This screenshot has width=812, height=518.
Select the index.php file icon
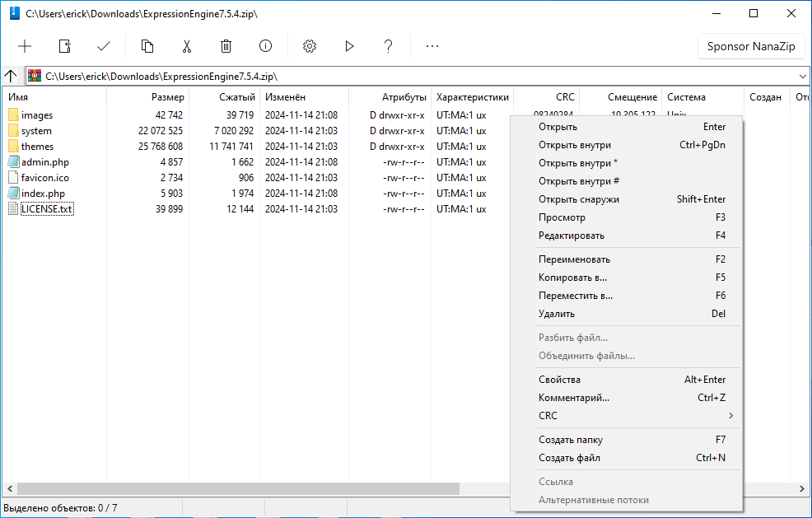point(13,194)
